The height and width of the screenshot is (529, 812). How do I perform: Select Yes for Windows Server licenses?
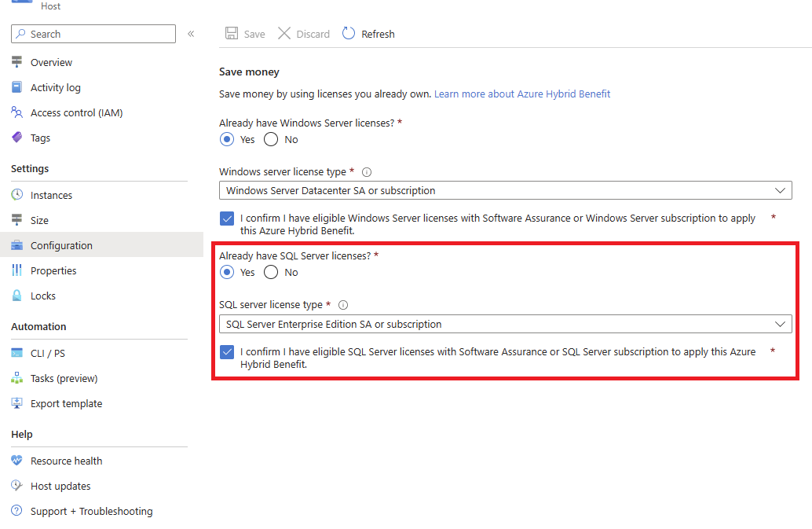click(x=227, y=139)
